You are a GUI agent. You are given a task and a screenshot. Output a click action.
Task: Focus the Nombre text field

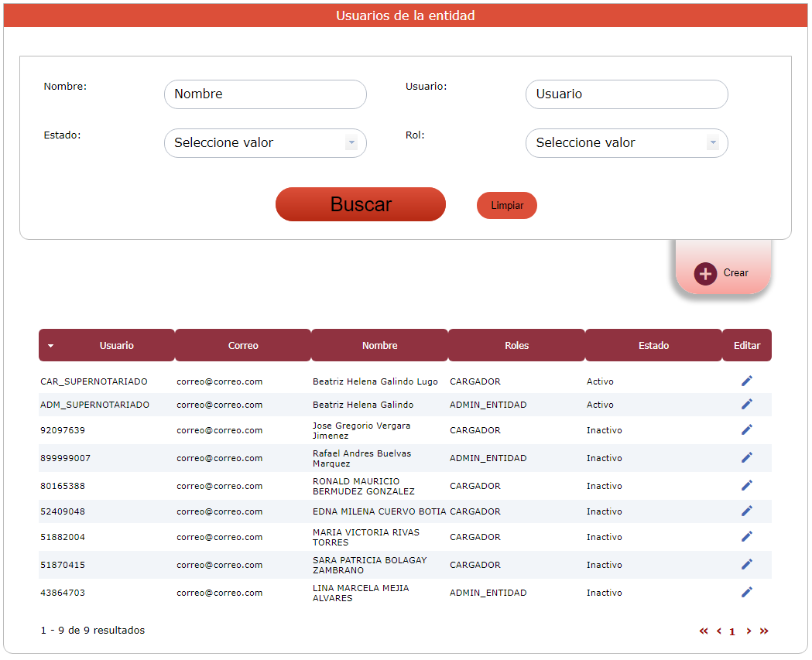click(265, 94)
